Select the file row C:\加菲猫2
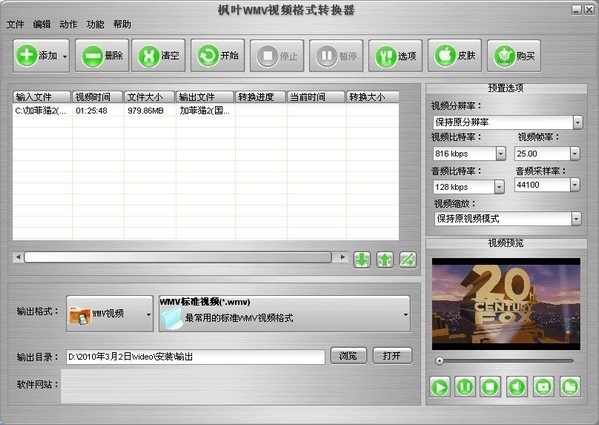The width and height of the screenshot is (599, 425). pos(206,111)
